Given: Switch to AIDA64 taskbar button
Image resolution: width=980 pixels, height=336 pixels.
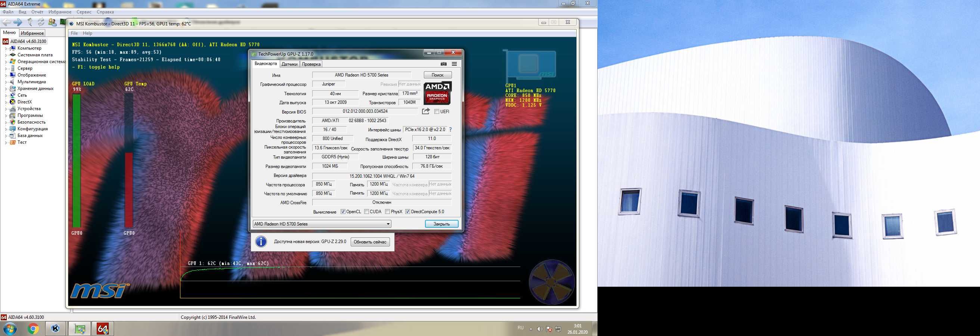Looking at the screenshot, I should 103,329.
